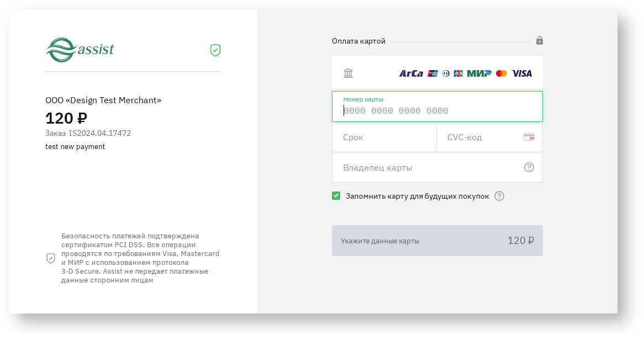This screenshot has width=644, height=340.
Task: Click the JCB card logo
Action: tap(458, 73)
